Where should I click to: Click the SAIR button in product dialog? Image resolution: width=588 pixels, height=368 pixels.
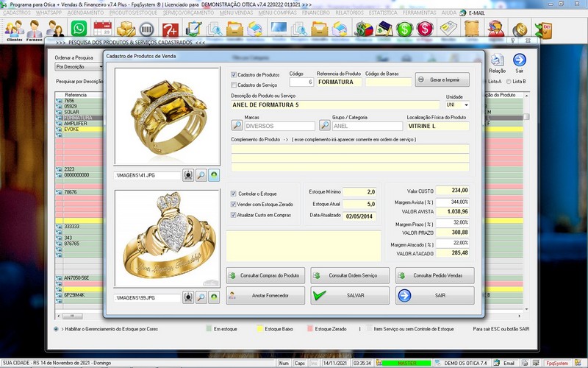pyautogui.click(x=434, y=296)
